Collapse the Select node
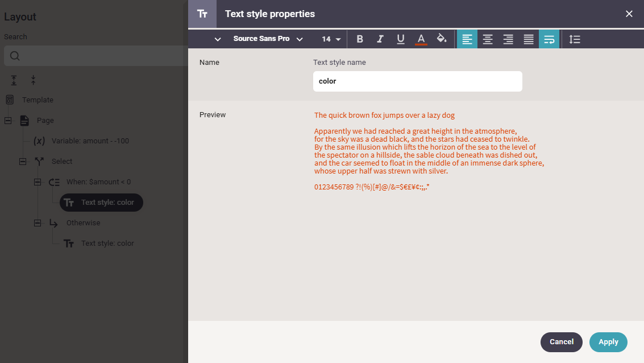 pos(23,162)
